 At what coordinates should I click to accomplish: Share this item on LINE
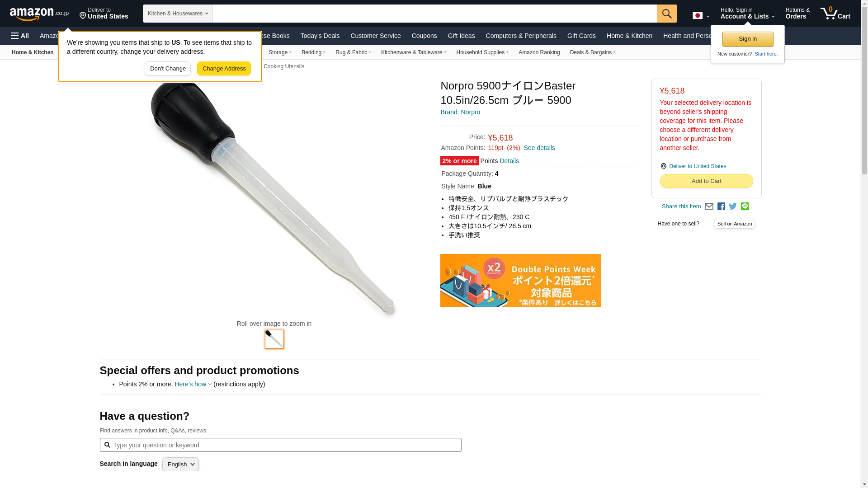click(x=745, y=206)
